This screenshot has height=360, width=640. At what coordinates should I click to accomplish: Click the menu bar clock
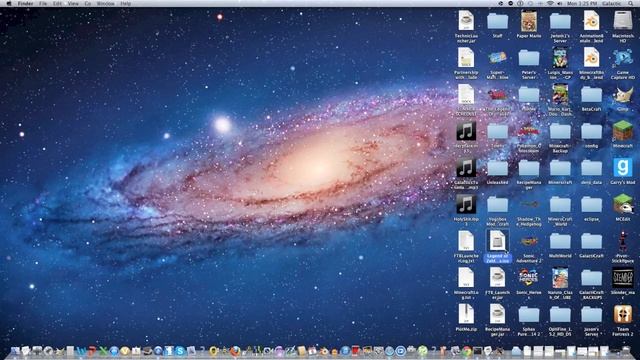(582, 3)
